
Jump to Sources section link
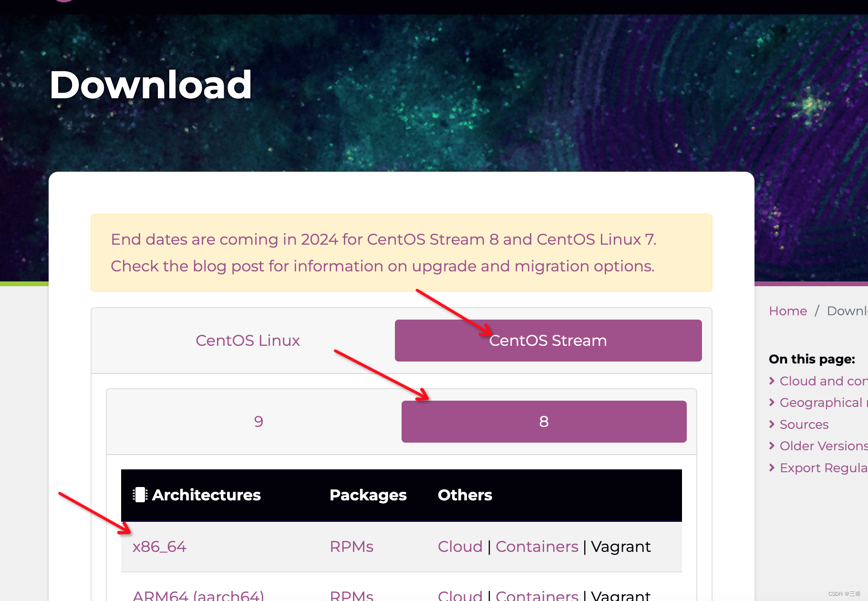[804, 425]
